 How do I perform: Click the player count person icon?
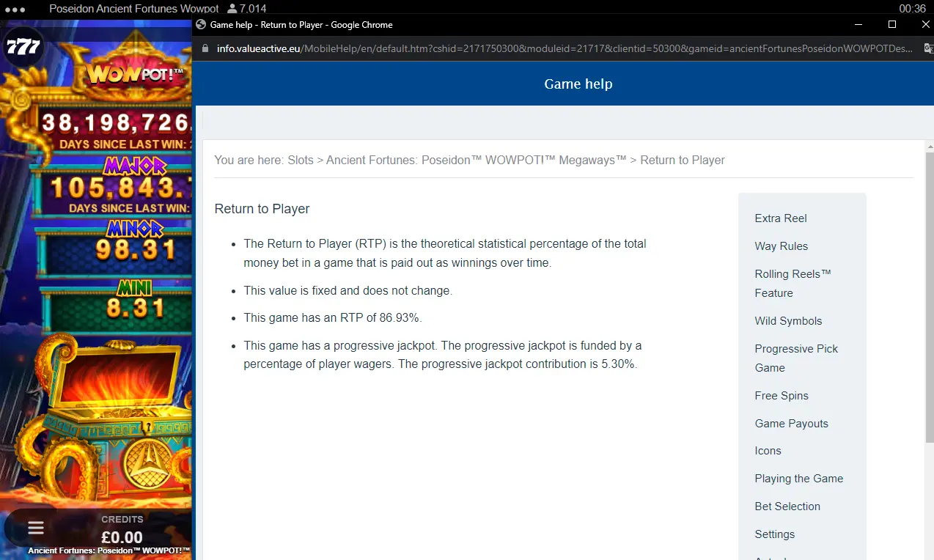pos(232,9)
